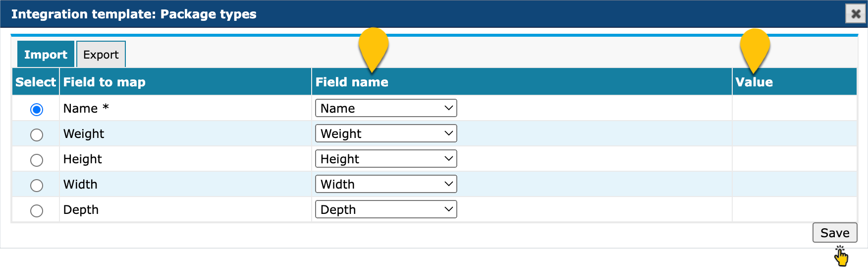Pick the Depth row radio button
The height and width of the screenshot is (267, 868).
[37, 210]
